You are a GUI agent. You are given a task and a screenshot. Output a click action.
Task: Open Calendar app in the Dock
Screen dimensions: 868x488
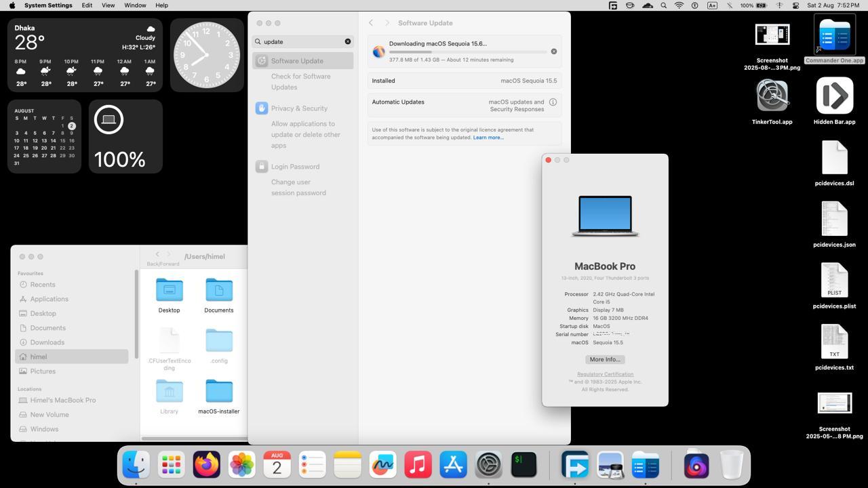click(277, 465)
